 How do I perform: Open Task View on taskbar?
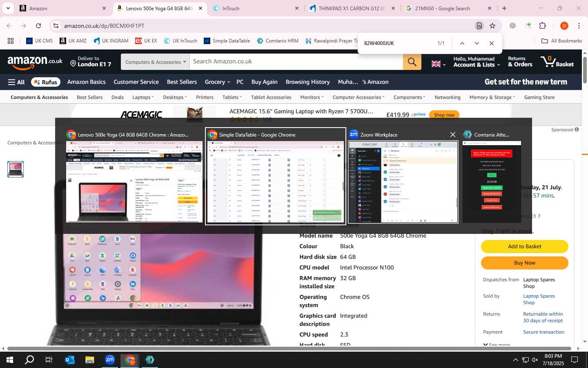49,360
